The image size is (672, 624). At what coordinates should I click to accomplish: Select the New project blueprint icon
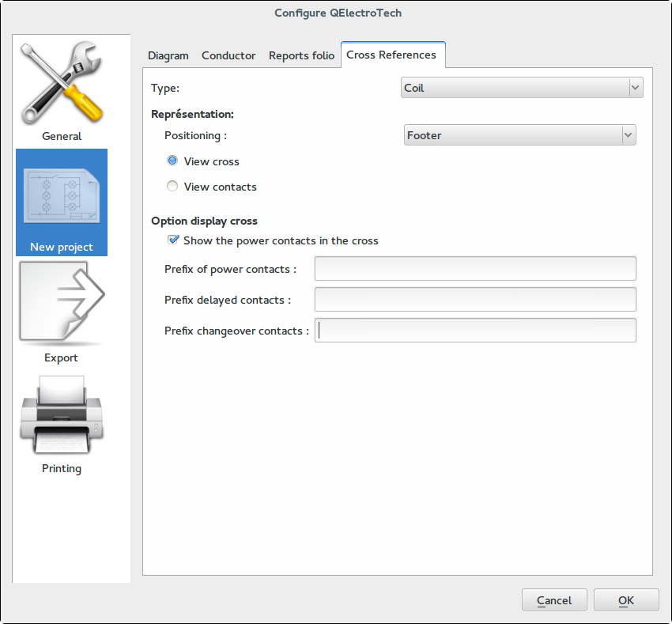62,196
